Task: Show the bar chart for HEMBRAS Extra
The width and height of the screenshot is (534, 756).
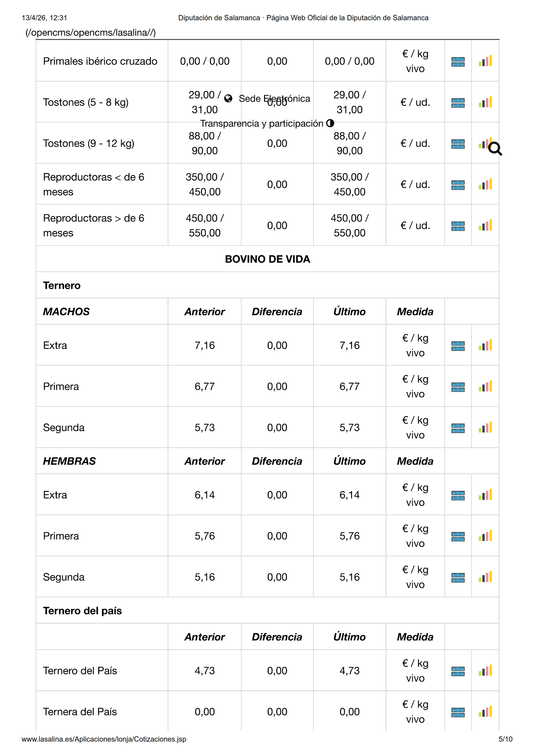Action: tap(485, 495)
